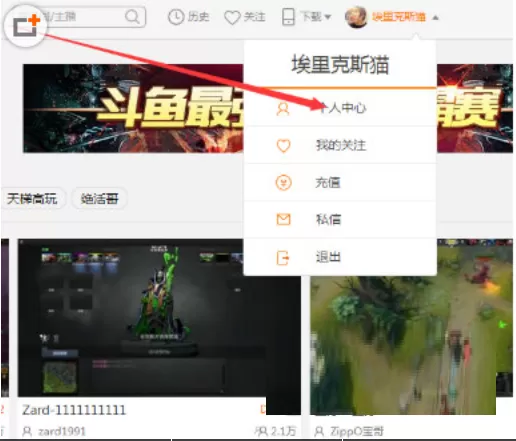This screenshot has height=441, width=516.
Task: Click streamer name zard1991
Action: 62,432
